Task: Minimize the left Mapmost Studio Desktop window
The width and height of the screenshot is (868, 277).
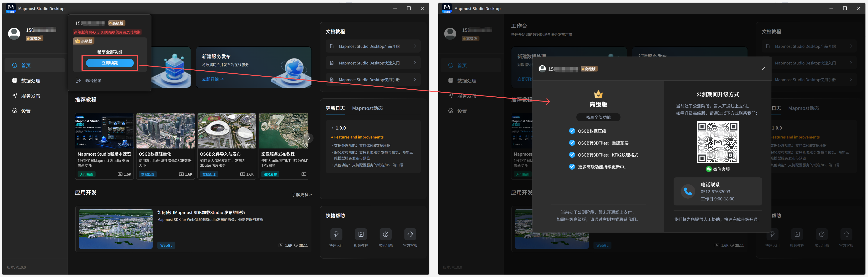Action: coord(395,8)
